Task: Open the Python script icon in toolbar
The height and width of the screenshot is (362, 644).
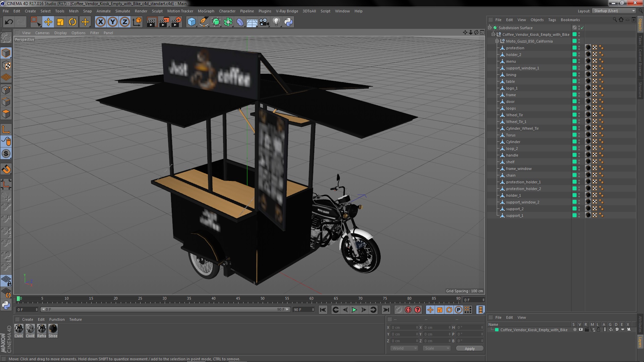Action: pos(288,22)
